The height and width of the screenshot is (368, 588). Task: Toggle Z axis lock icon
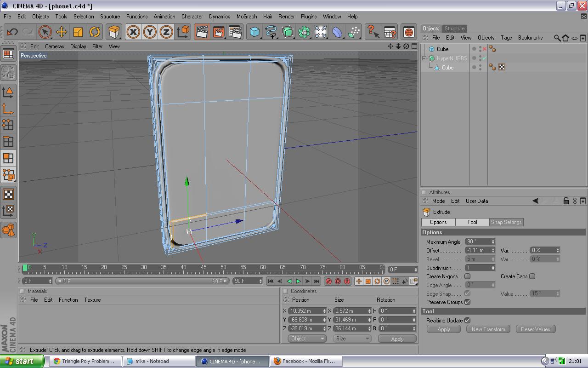coord(166,32)
